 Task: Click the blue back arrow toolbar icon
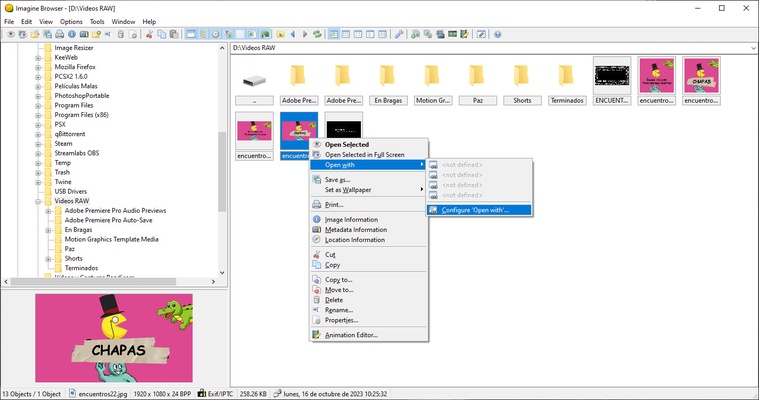tap(293, 34)
